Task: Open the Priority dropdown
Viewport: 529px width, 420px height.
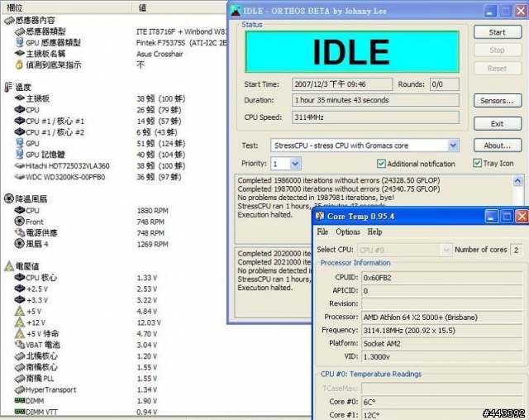Action: 295,164
